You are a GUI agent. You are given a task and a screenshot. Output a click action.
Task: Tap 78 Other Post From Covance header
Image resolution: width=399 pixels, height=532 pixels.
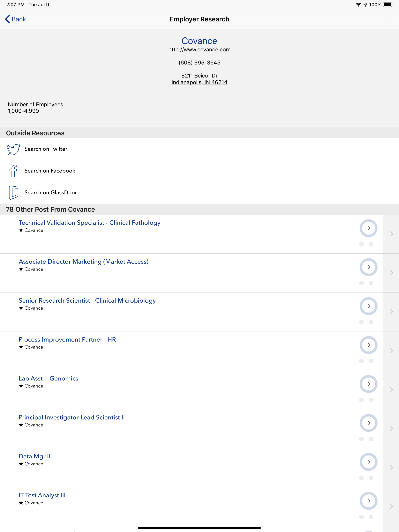coord(199,209)
